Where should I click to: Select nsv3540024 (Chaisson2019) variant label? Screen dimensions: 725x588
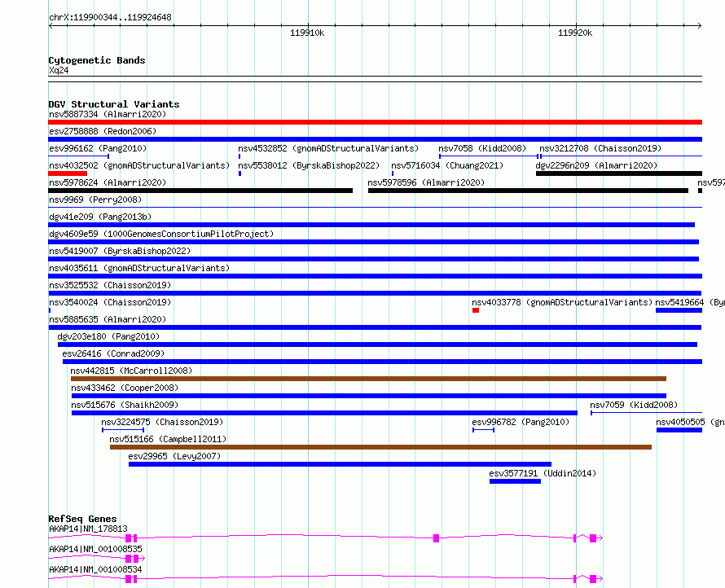(x=110, y=302)
